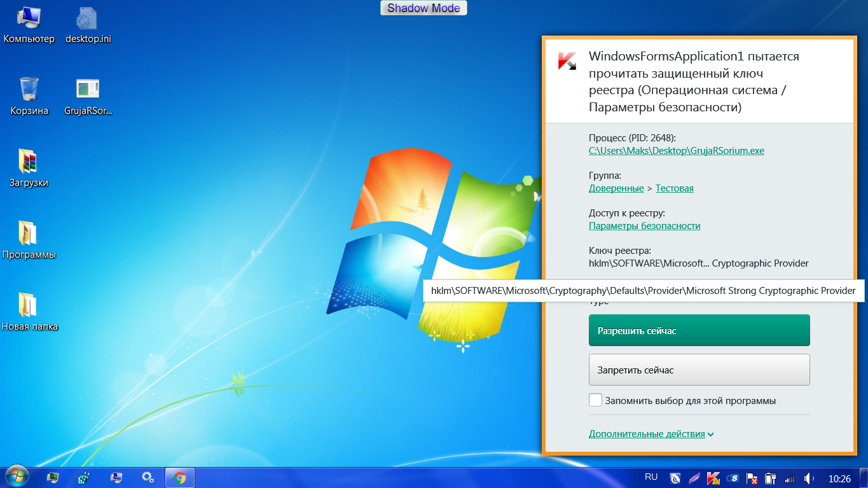This screenshot has height=488, width=868.
Task: Open the blue S tray icon
Action: click(x=733, y=478)
